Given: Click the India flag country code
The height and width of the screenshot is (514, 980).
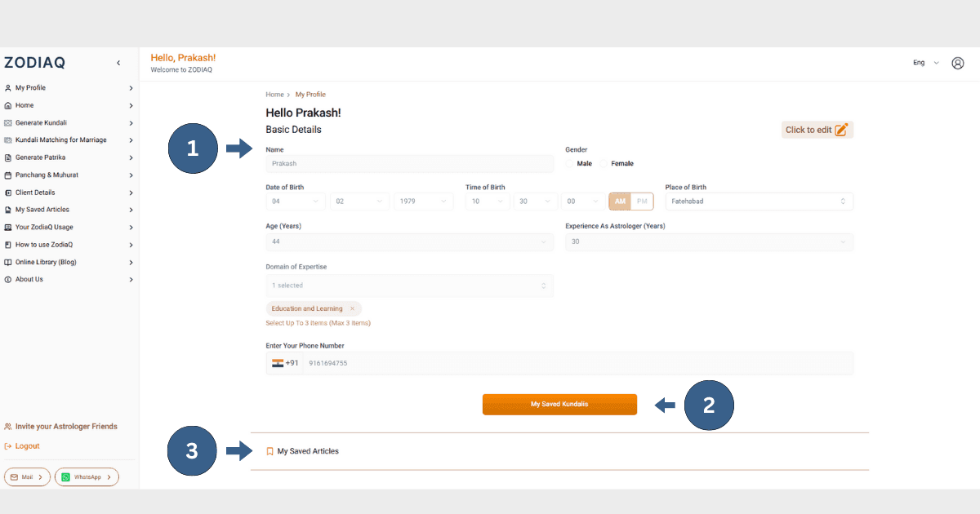Looking at the screenshot, I should coord(284,363).
